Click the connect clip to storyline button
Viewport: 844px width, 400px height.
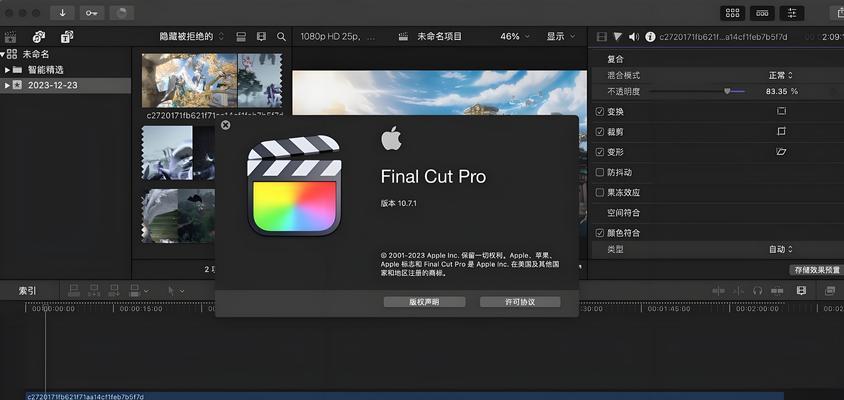[x=74, y=291]
